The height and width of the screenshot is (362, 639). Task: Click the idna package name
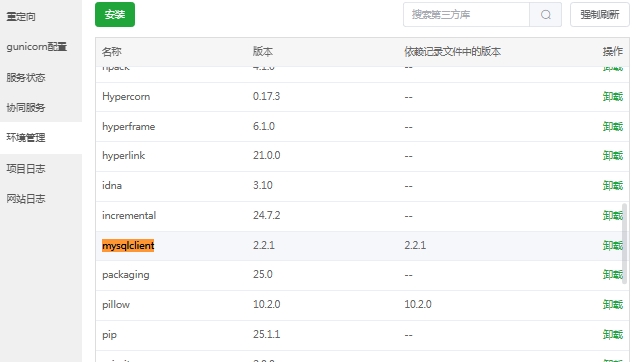(x=112, y=185)
